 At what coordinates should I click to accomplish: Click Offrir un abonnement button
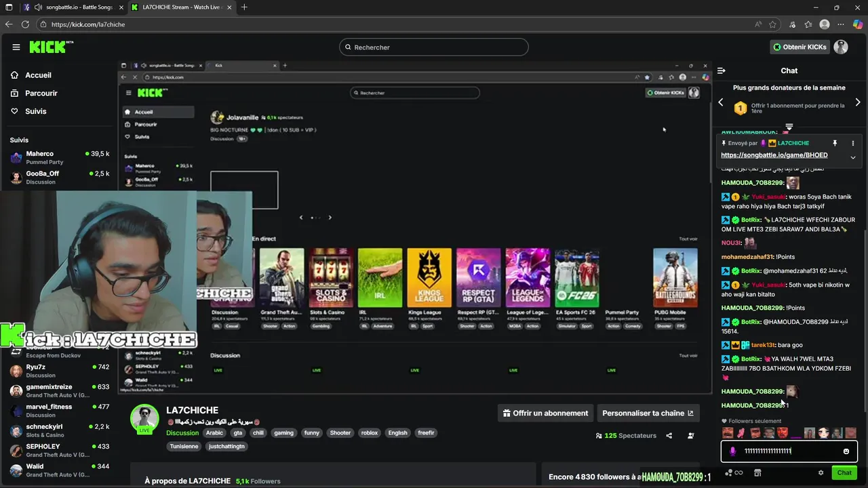coord(545,413)
